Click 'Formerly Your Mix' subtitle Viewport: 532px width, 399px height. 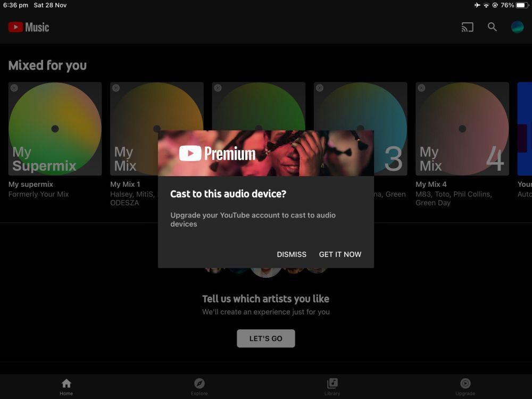click(x=39, y=194)
